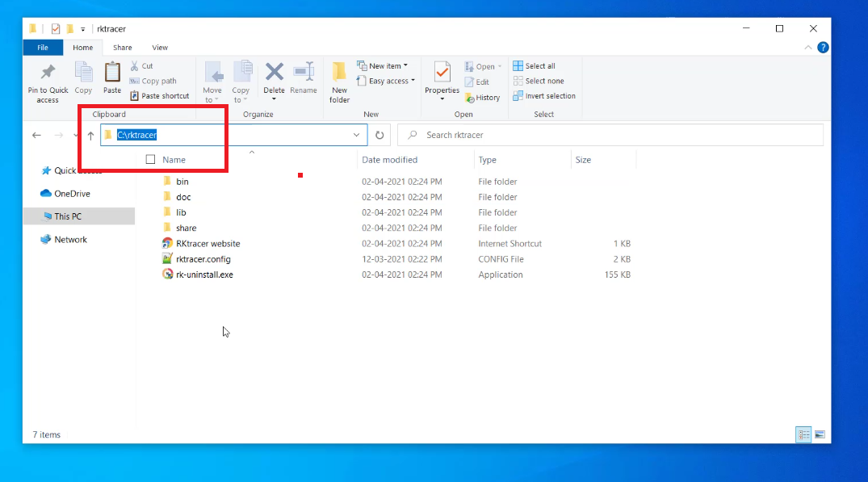The image size is (868, 482).
Task: Expand the address bar history dropdown
Action: [x=357, y=135]
